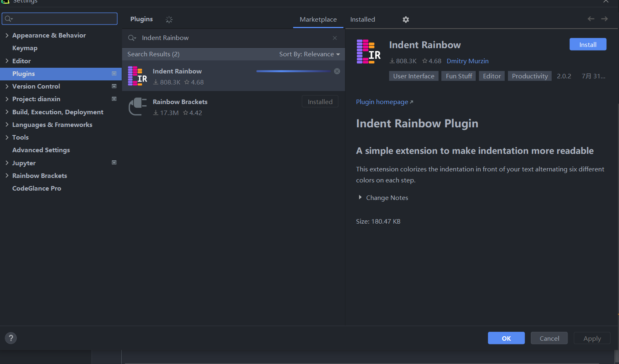Click Search Results (2) header

[154, 54]
